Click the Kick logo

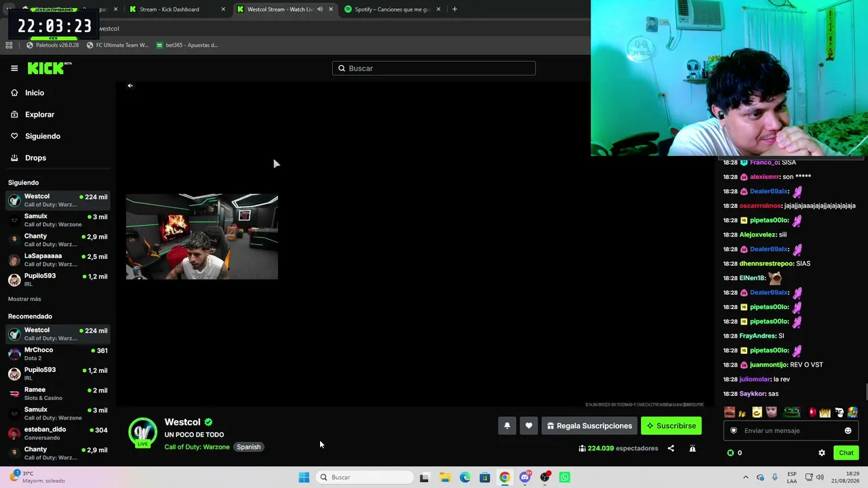coord(49,68)
